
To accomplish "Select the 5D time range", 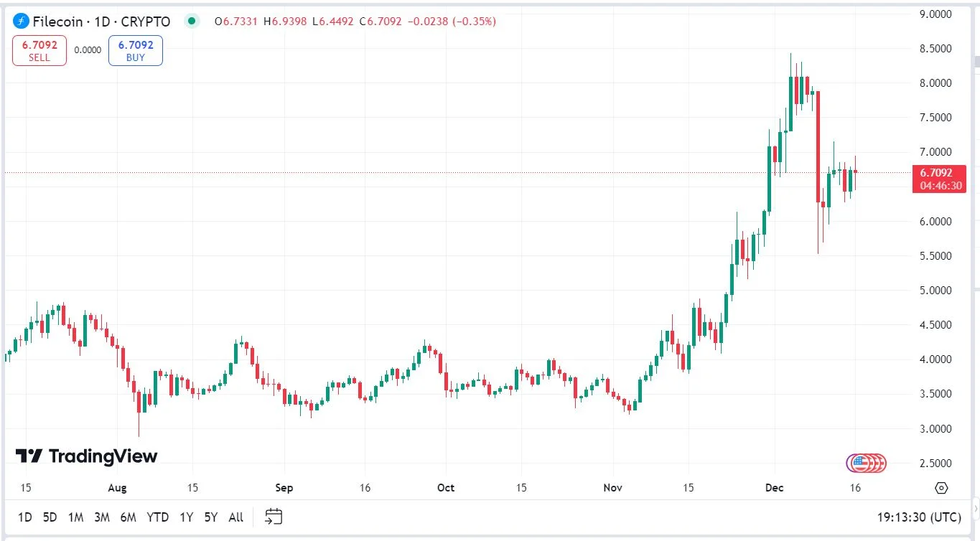I will (x=50, y=517).
